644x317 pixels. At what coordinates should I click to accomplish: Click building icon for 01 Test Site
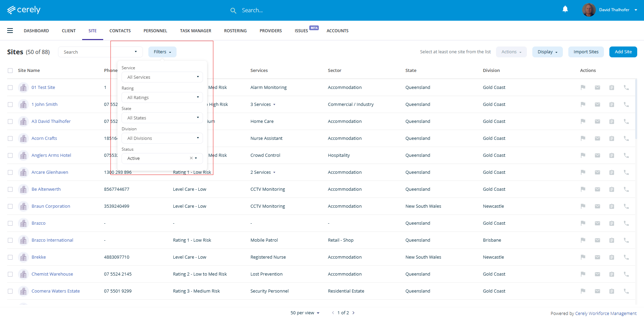point(23,88)
